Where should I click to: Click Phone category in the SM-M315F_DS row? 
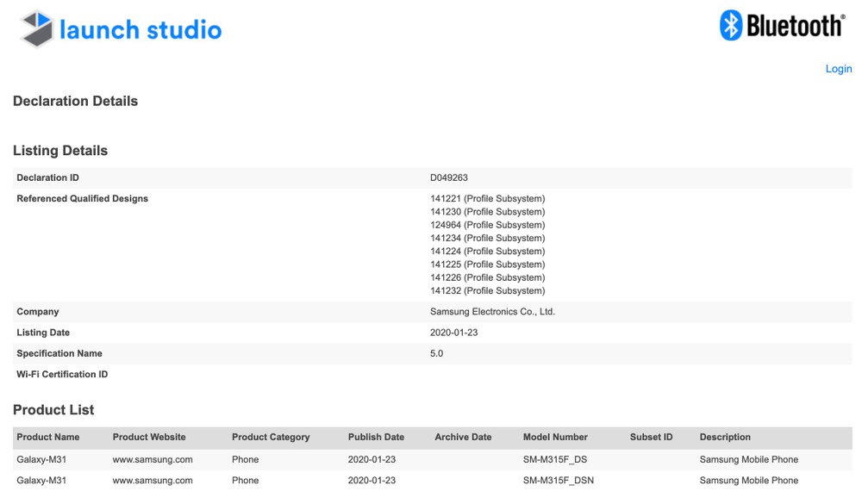245,459
